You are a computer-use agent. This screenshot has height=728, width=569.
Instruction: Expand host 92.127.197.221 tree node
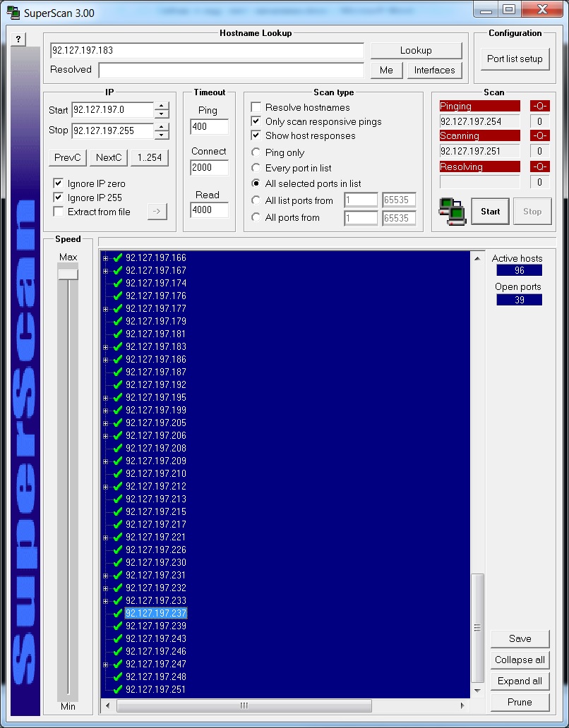pos(105,537)
